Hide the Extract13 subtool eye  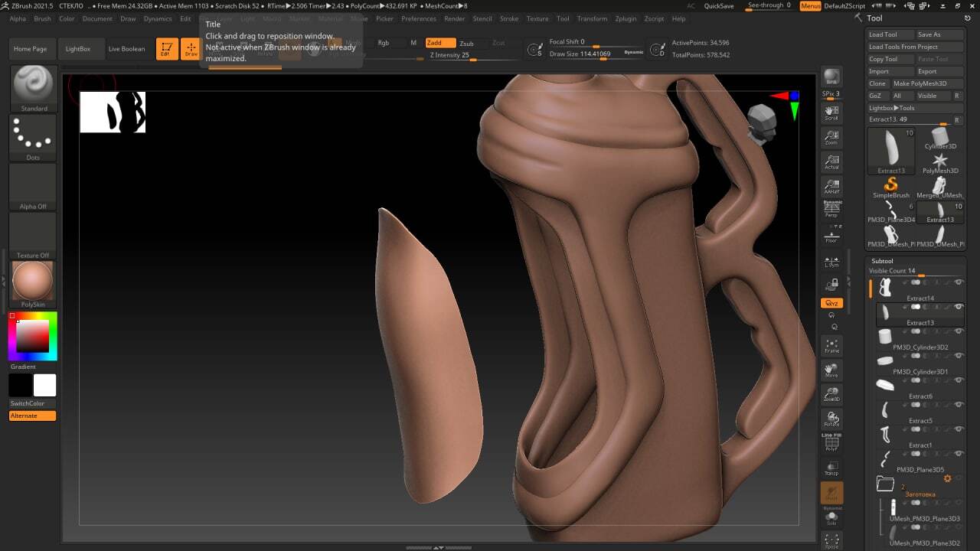(x=959, y=307)
